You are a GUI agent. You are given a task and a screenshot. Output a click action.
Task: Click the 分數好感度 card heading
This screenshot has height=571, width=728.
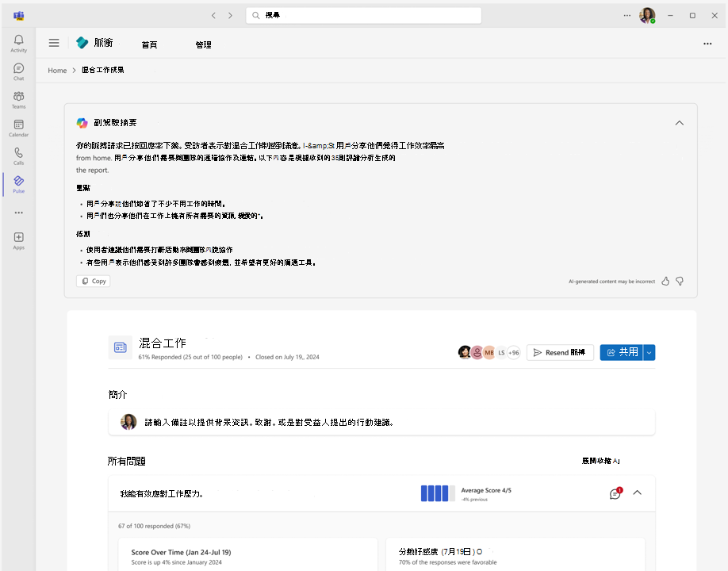(440, 551)
